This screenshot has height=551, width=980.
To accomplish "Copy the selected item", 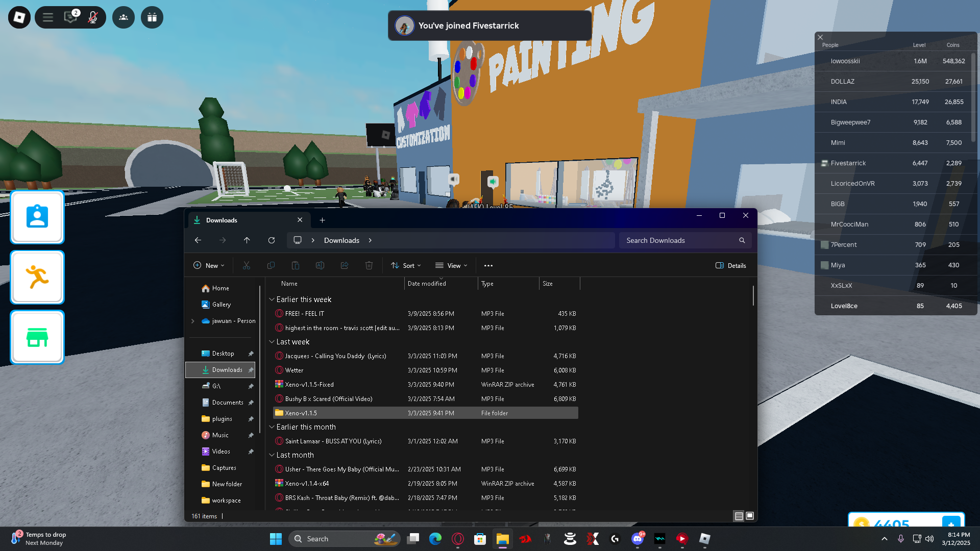I will tap(271, 265).
